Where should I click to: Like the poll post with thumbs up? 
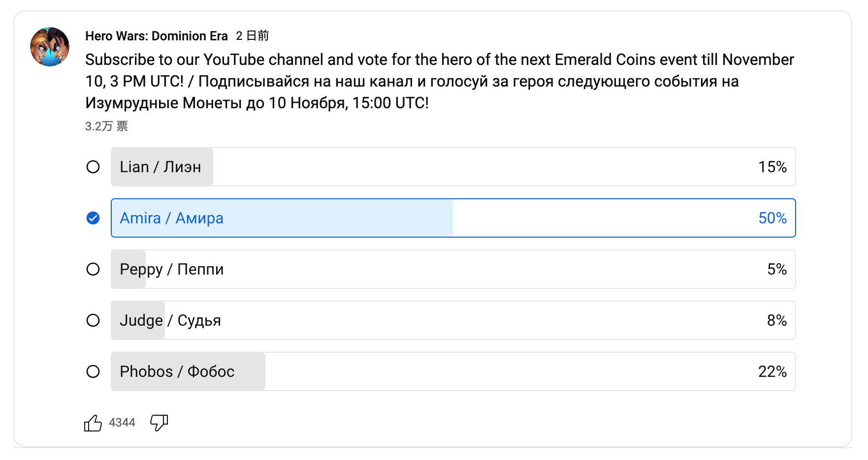coord(93,423)
